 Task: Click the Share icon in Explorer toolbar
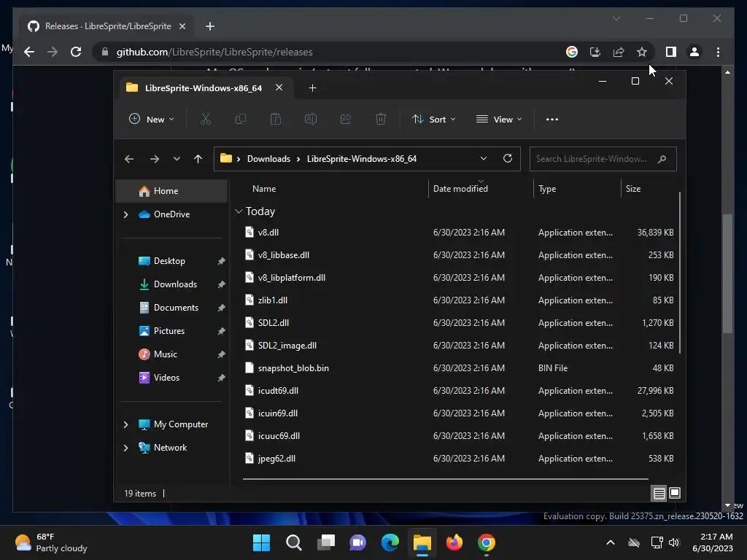(x=345, y=119)
